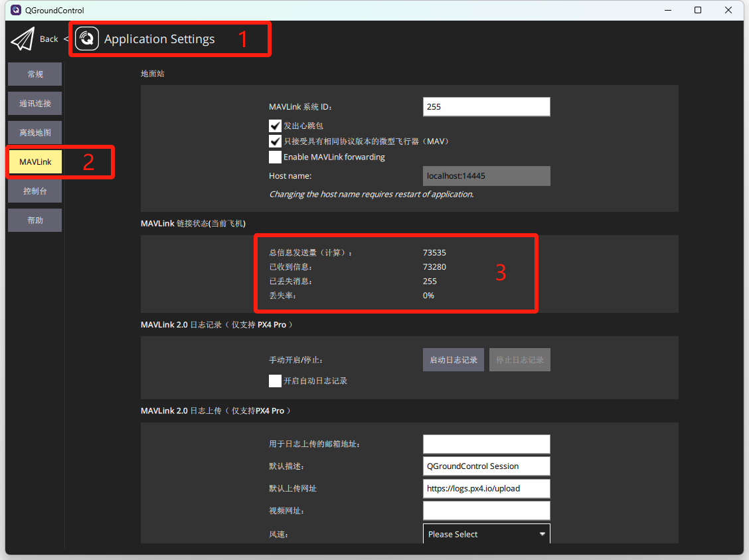Click the 默认描述 field QGroundControl Session
This screenshot has width=749, height=560.
click(486, 466)
